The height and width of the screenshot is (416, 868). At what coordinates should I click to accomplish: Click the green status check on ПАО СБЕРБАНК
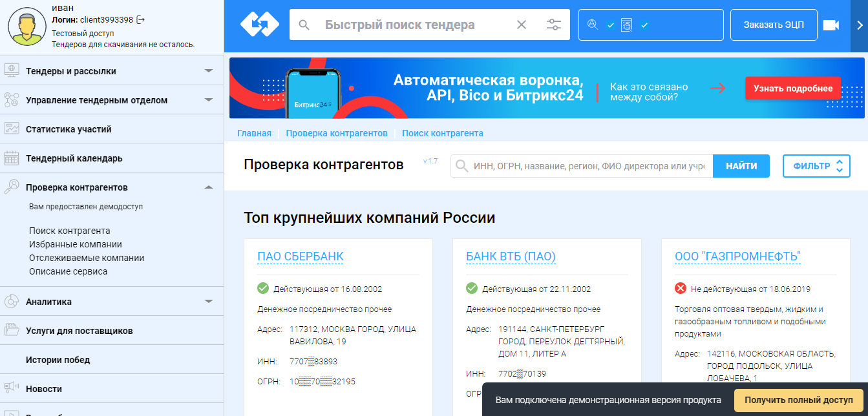point(263,288)
